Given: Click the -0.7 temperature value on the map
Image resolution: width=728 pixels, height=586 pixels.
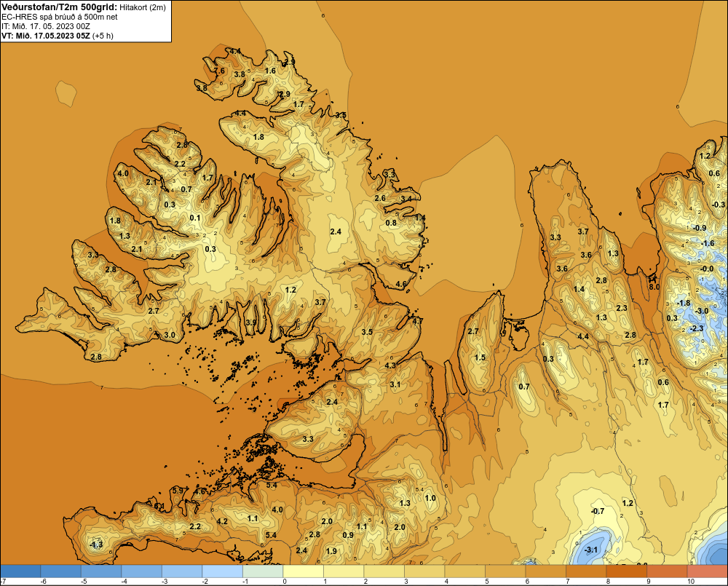Looking at the screenshot, I should tap(598, 511).
